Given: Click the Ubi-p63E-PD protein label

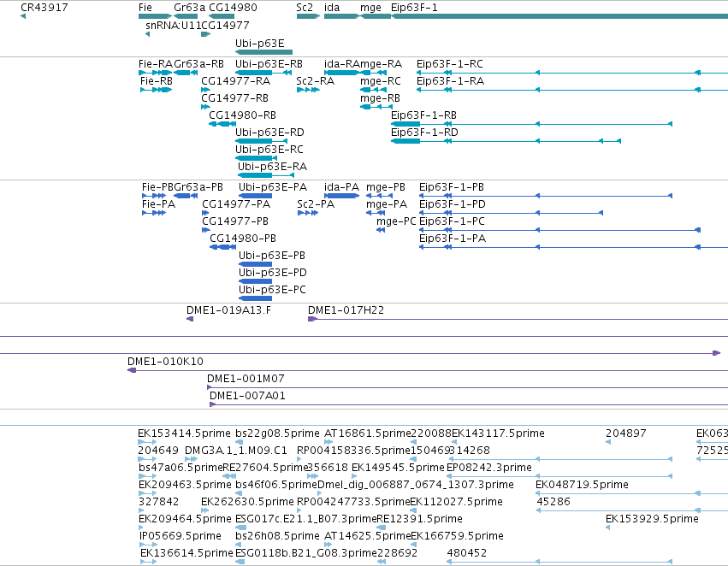Looking at the screenshot, I should point(273,273).
